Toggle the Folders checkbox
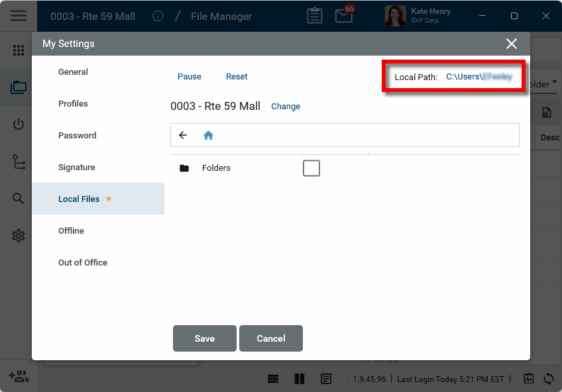The height and width of the screenshot is (392, 562). tap(311, 168)
